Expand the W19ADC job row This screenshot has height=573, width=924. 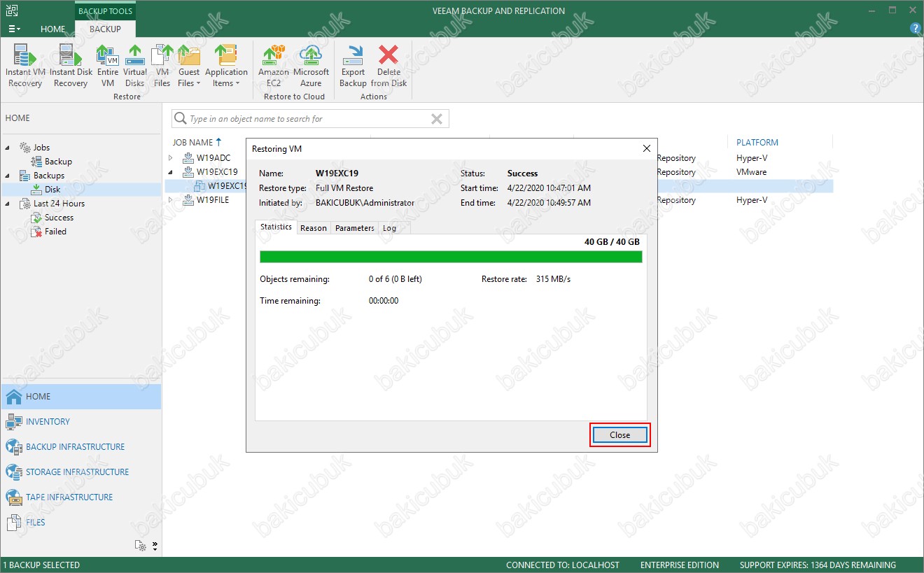170,158
